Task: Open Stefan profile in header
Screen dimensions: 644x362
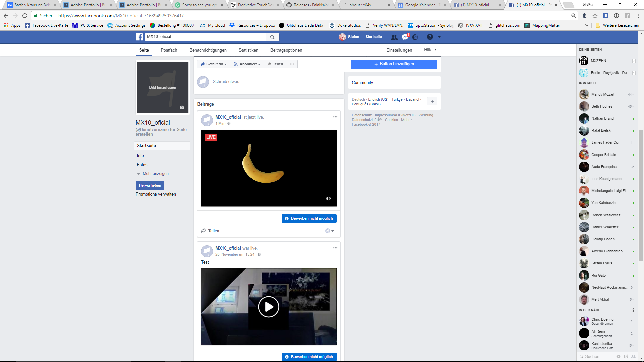Action: (349, 37)
